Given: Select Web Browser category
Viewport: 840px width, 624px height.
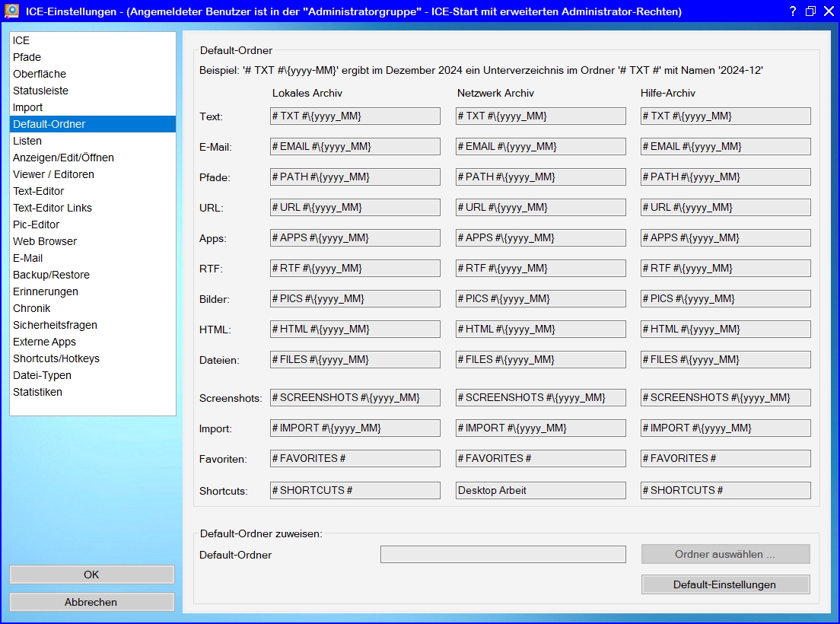Looking at the screenshot, I should pyautogui.click(x=93, y=241).
